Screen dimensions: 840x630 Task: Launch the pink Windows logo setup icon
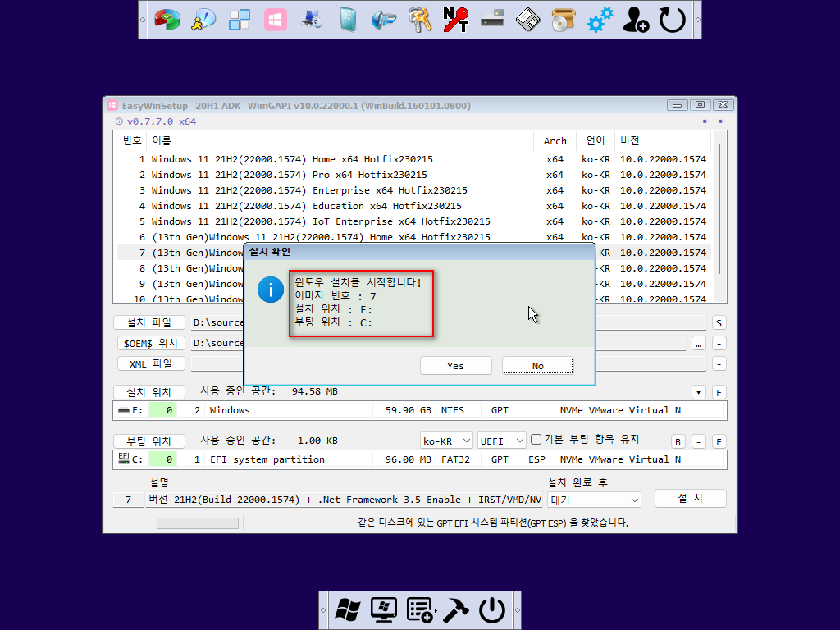click(x=276, y=20)
